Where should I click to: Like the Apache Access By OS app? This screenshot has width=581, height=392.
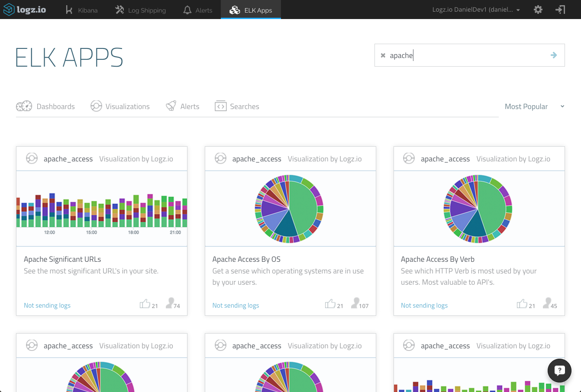(x=330, y=304)
